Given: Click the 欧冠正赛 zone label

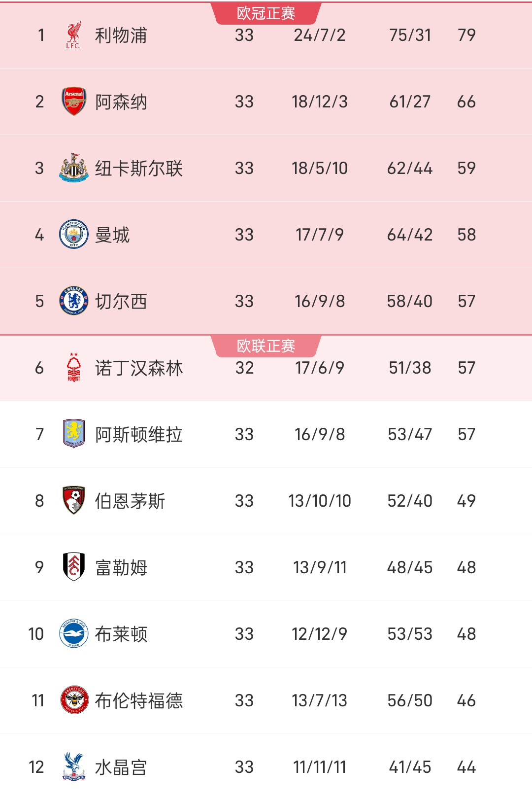Looking at the screenshot, I should [x=266, y=13].
